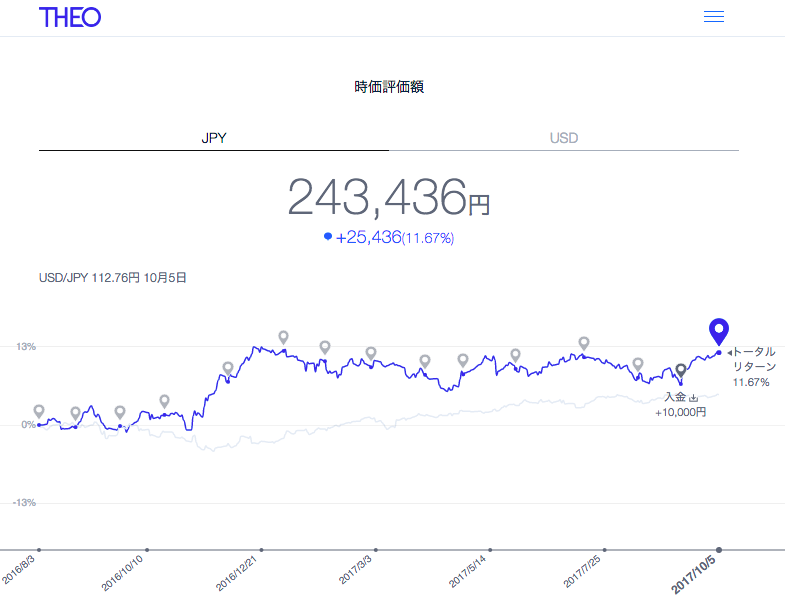Select the 2017/5/14 timeline dot
This screenshot has height=602, width=785.
coord(490,550)
